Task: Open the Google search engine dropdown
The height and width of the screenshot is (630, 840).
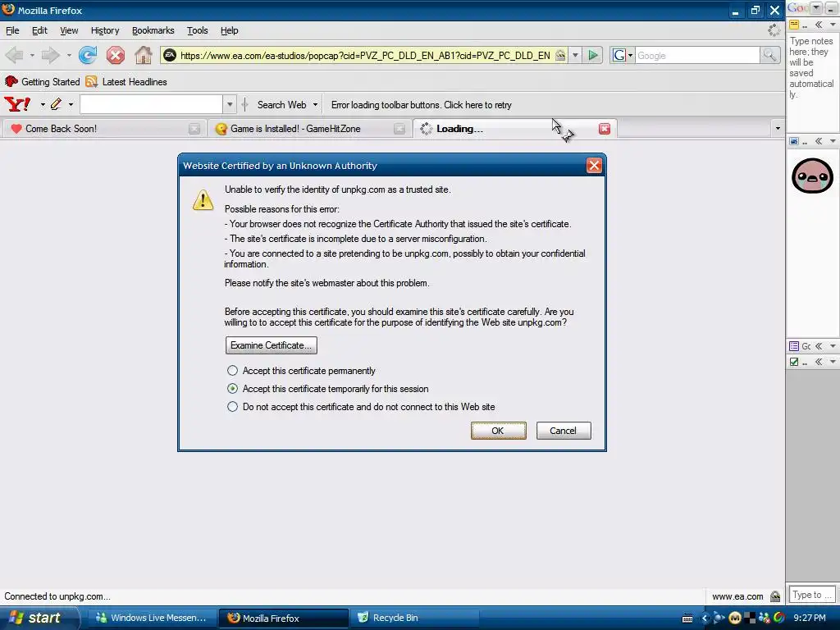Action: [x=630, y=55]
